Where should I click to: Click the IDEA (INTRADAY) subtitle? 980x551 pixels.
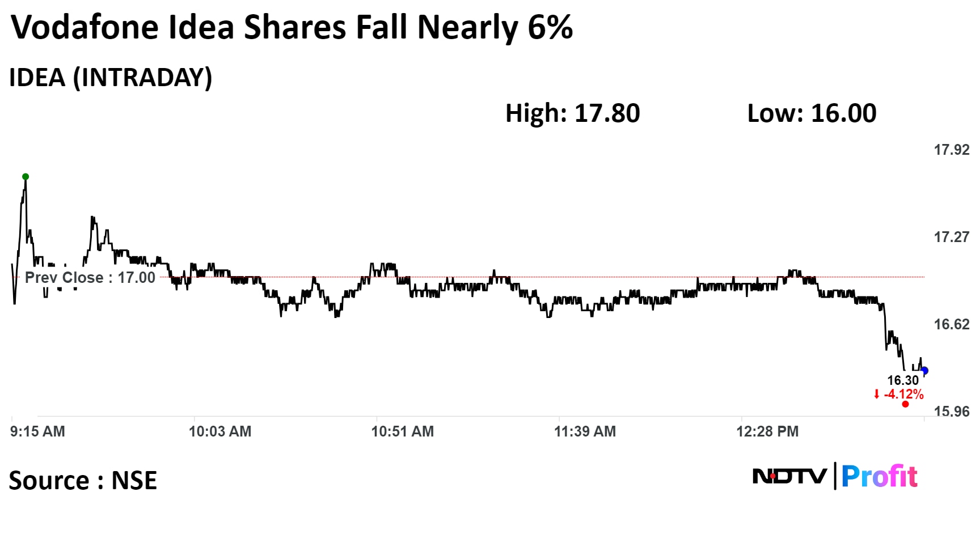(111, 78)
